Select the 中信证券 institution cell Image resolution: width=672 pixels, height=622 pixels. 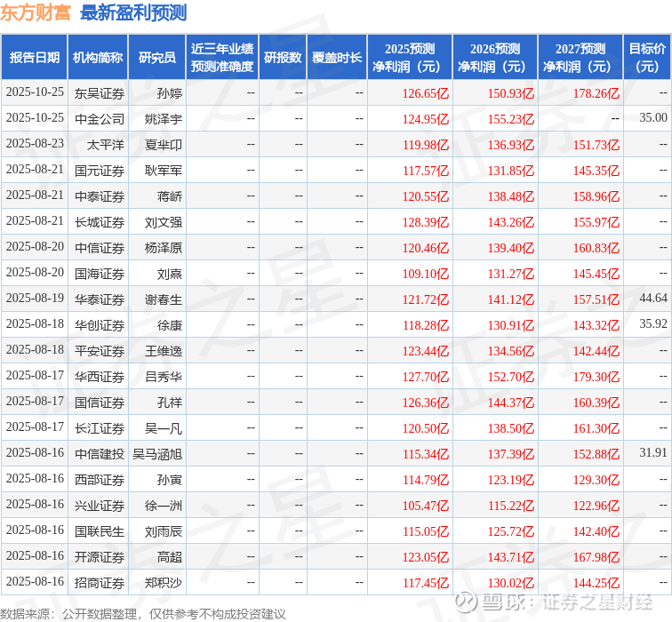pos(100,248)
